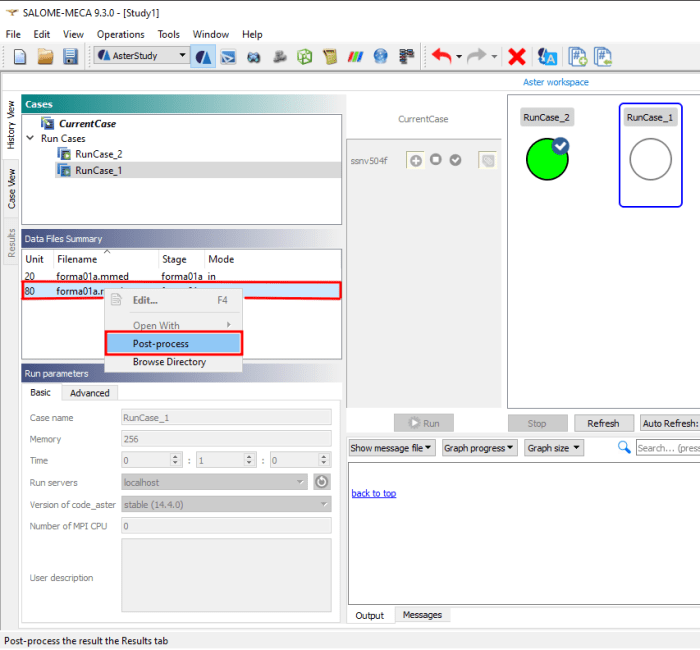Select the RunCase_1 empty status circle
Image resolution: width=700 pixels, height=650 pixels.
point(650,159)
